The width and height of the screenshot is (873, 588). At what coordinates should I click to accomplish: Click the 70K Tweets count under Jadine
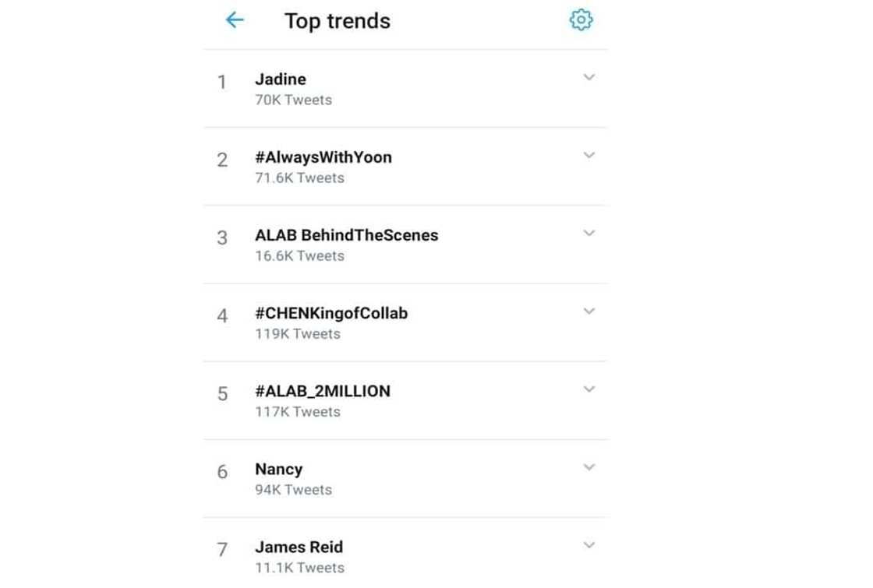294,100
